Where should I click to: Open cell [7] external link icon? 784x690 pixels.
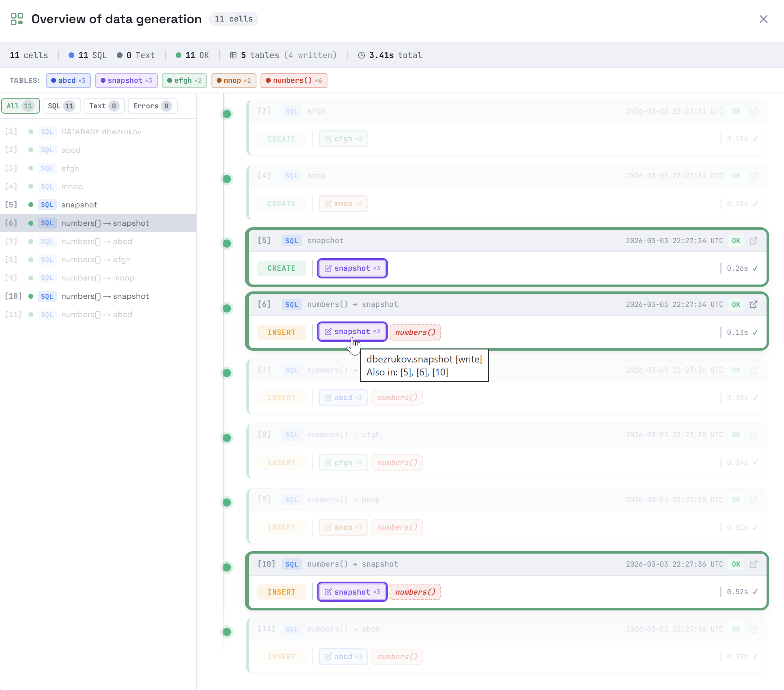pos(754,370)
